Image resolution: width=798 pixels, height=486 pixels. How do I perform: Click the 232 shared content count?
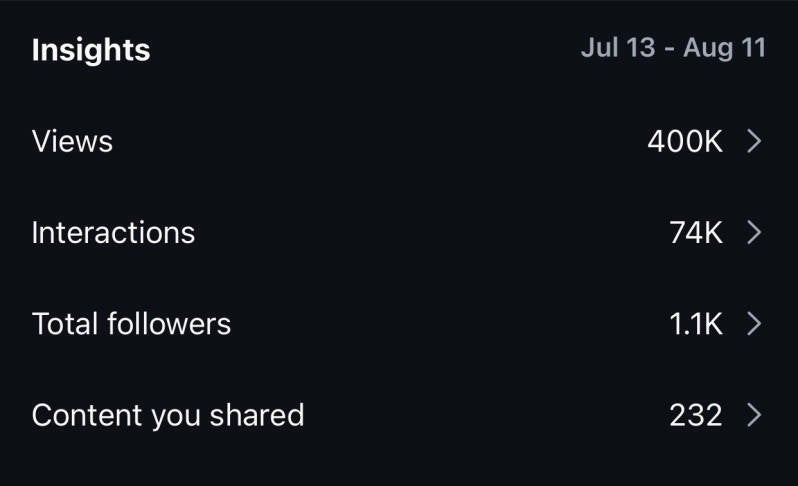[695, 415]
